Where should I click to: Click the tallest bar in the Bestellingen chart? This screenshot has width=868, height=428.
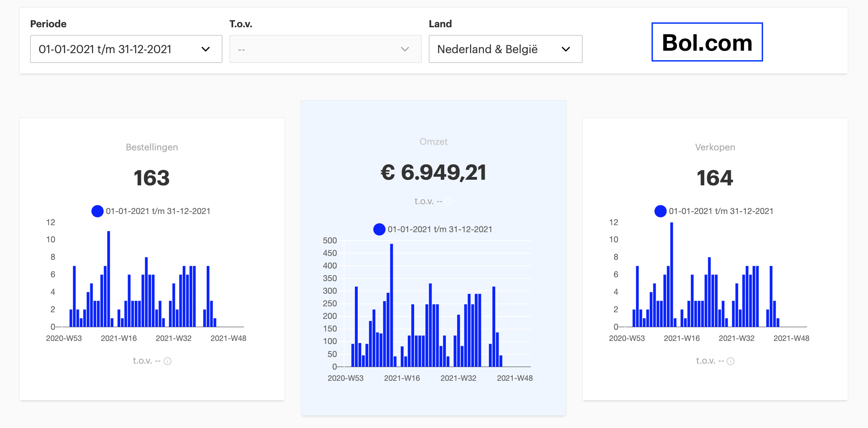(109, 279)
